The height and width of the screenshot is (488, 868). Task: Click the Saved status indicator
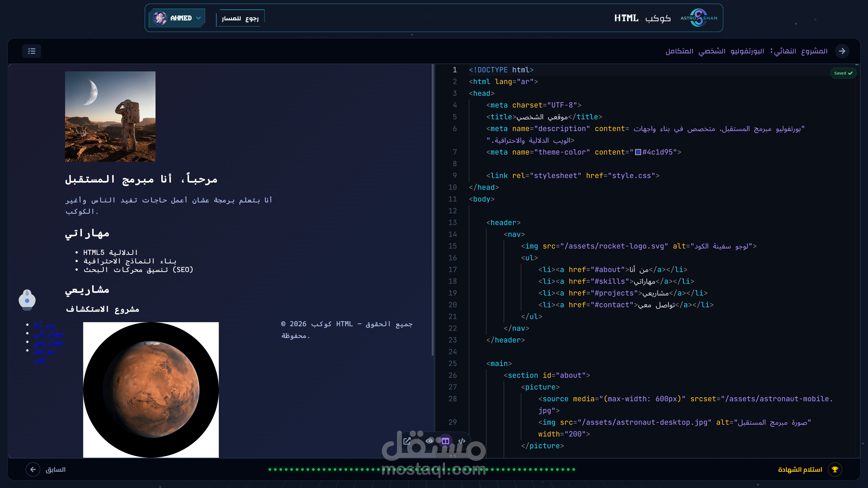[x=843, y=73]
